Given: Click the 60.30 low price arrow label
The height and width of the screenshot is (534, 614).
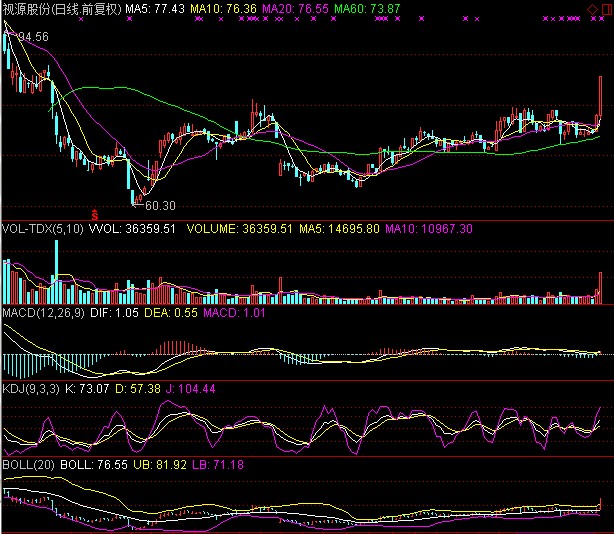Looking at the screenshot, I should pyautogui.click(x=153, y=206).
